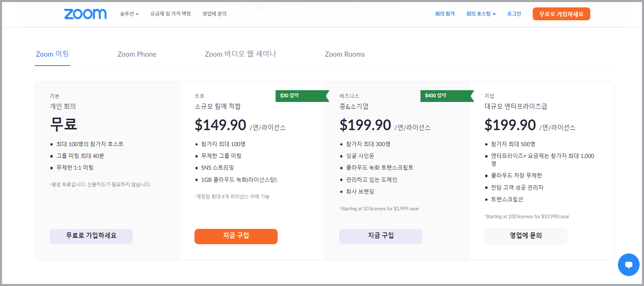Click 영업에 문의 button in 기업 plan
Image resolution: width=644 pixels, height=286 pixels.
[526, 236]
